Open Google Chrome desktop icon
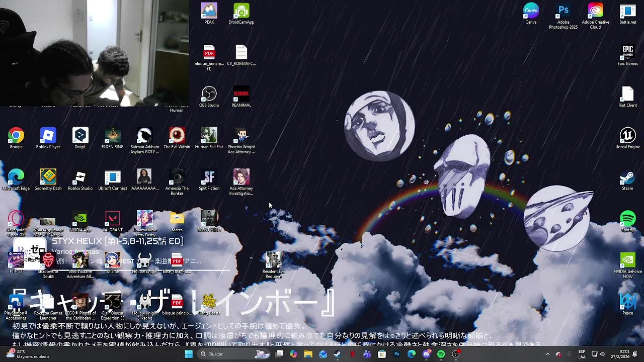This screenshot has width=644, height=362. (x=16, y=138)
